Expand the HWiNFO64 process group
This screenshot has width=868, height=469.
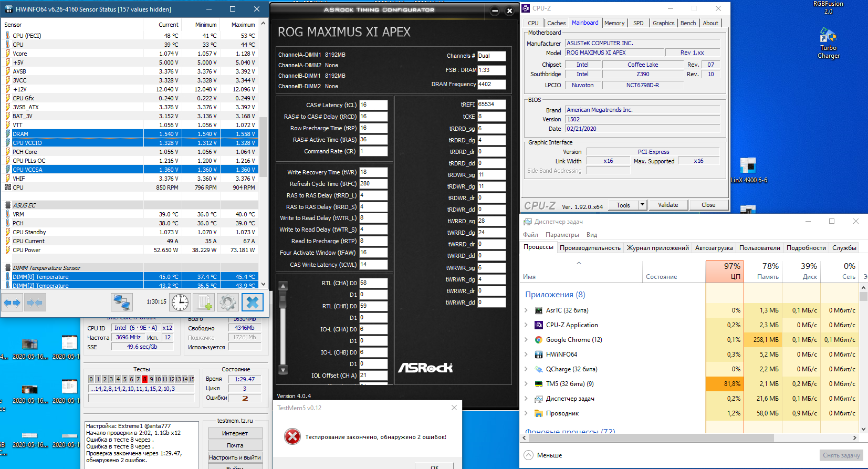[526, 355]
